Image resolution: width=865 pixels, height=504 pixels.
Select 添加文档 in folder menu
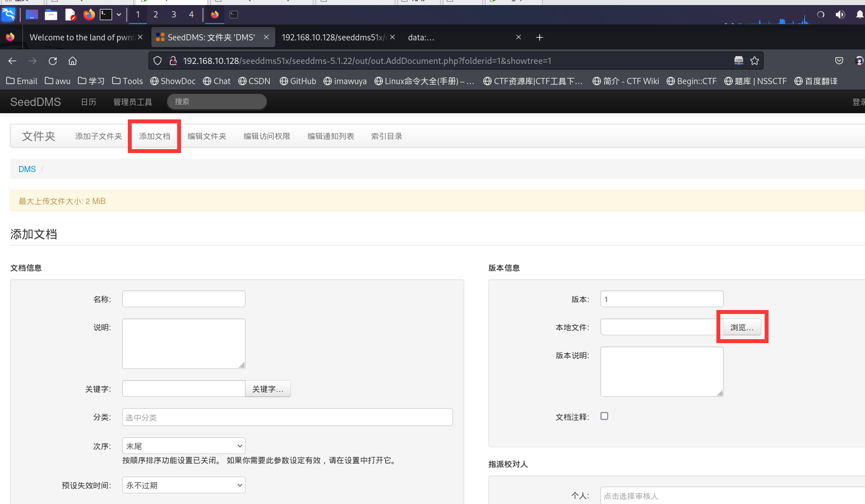coord(155,136)
